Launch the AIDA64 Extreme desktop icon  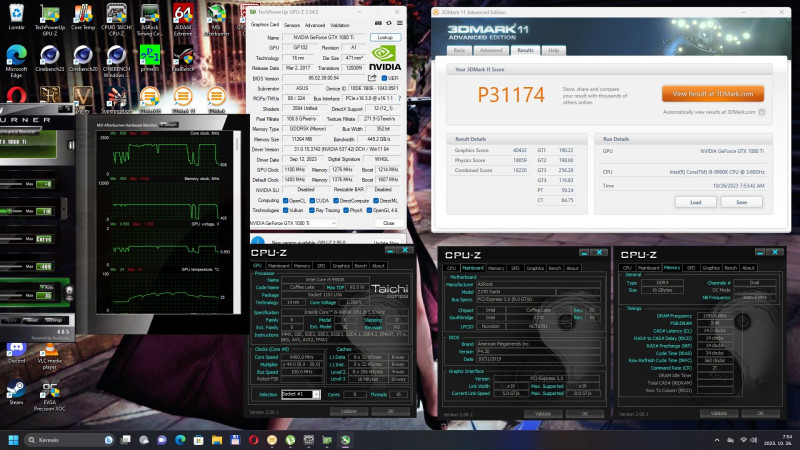click(x=183, y=20)
